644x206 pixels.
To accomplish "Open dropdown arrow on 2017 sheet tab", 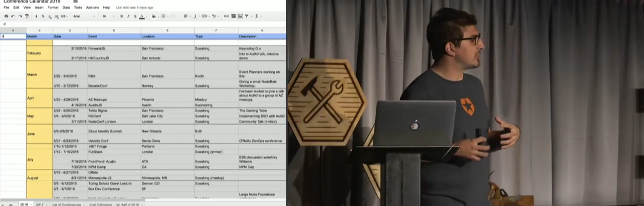I will pyautogui.click(x=46, y=204).
